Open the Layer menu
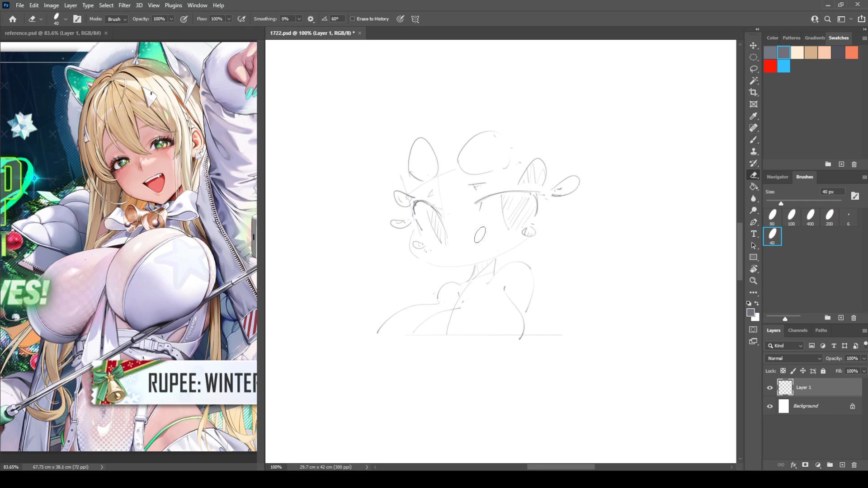The image size is (868, 488). point(70,5)
